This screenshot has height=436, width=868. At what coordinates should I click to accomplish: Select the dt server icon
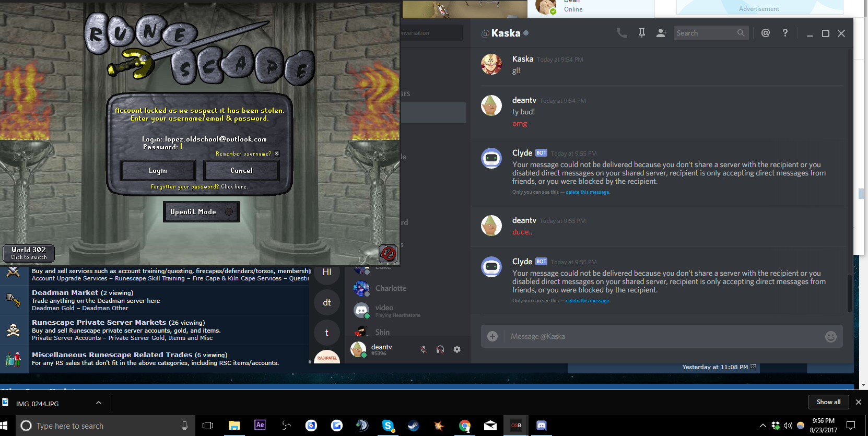click(327, 302)
